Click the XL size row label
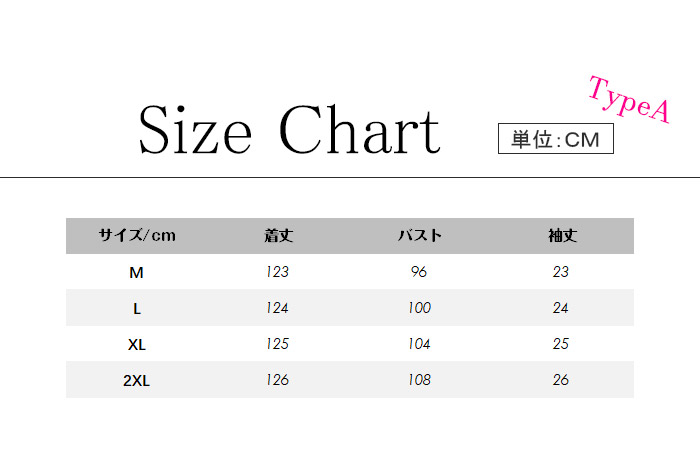The width and height of the screenshot is (700, 475). (x=137, y=344)
